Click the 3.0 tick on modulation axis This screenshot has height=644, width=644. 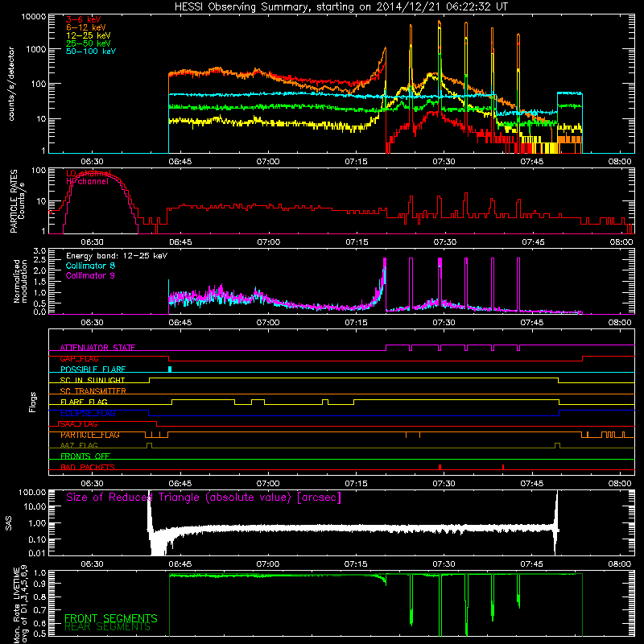click(39, 251)
